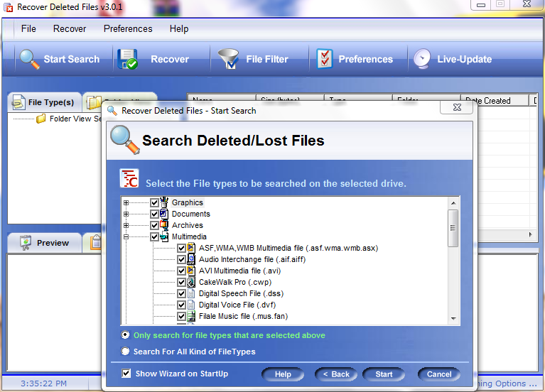545x392 pixels.
Task: Click the Filale Music file icon
Action: click(x=191, y=316)
